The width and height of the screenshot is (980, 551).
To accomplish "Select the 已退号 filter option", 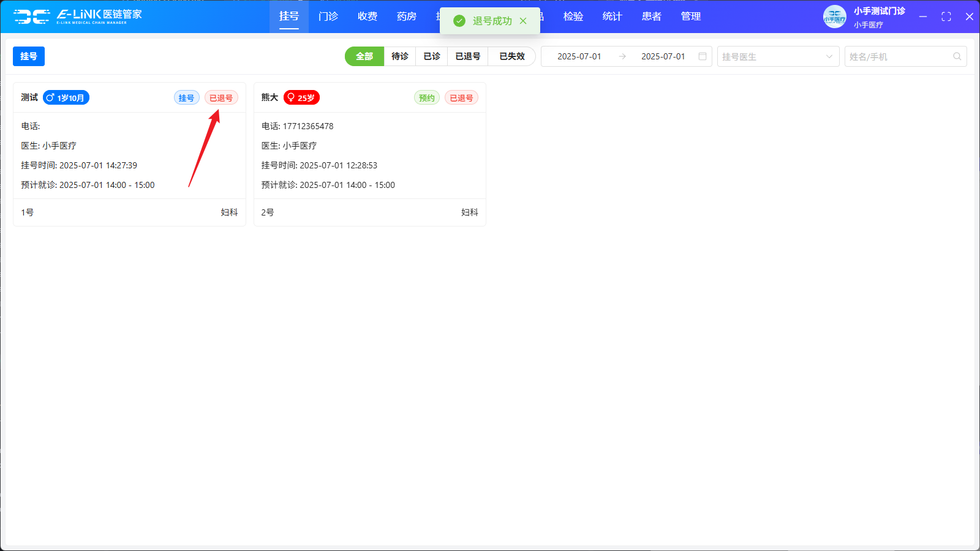I will [x=467, y=56].
